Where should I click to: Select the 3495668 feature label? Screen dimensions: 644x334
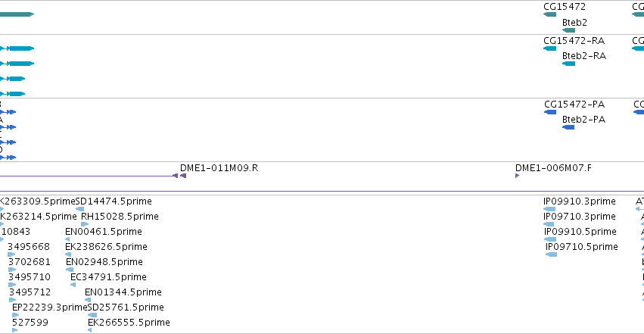[29, 247]
